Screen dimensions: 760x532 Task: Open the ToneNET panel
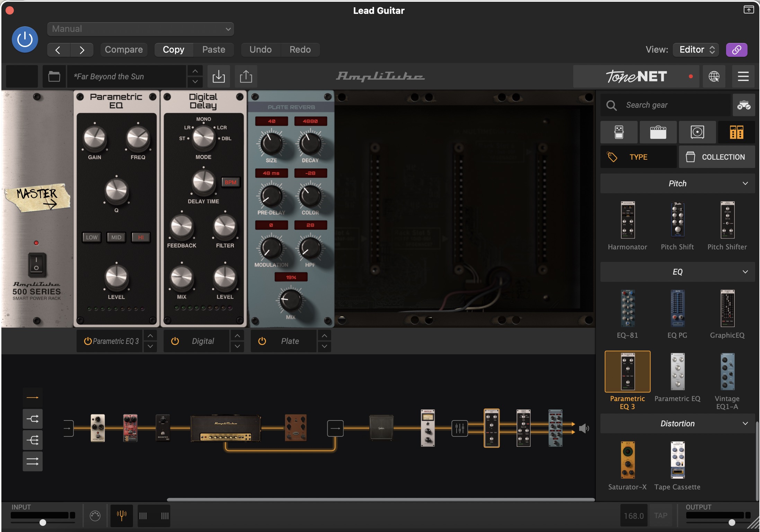pyautogui.click(x=636, y=76)
